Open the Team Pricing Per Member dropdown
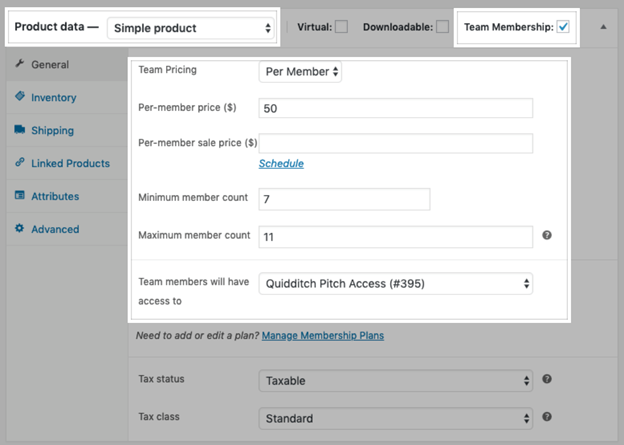The width and height of the screenshot is (624, 445). pyautogui.click(x=300, y=72)
